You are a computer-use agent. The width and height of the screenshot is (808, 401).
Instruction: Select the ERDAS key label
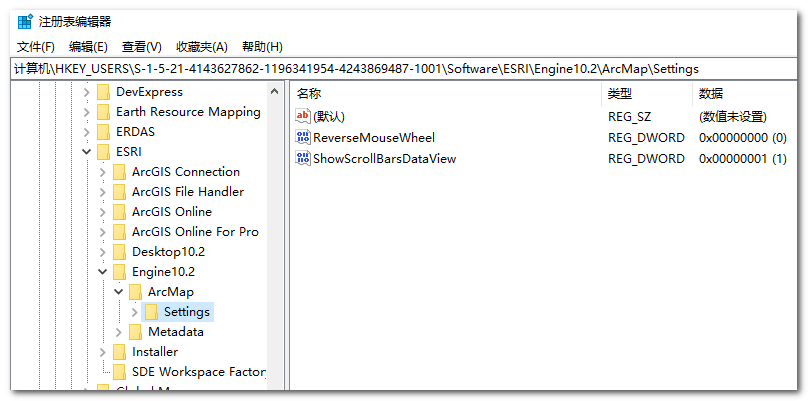pos(135,132)
